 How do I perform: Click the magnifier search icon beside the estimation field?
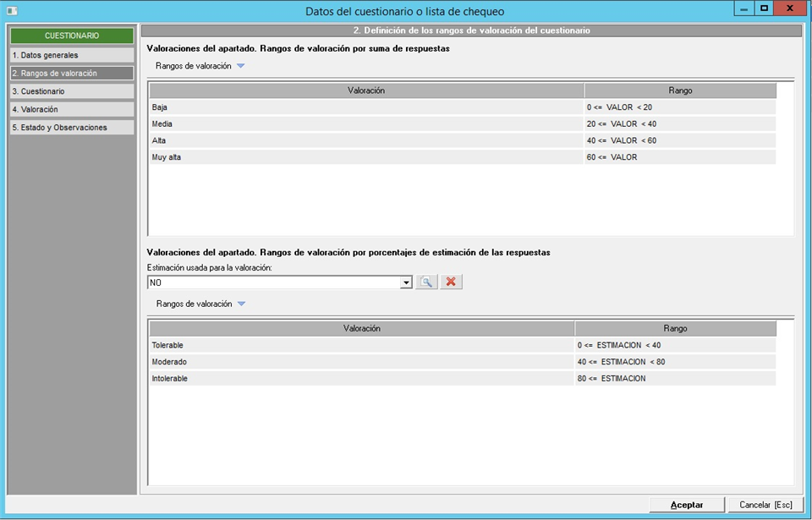427,282
